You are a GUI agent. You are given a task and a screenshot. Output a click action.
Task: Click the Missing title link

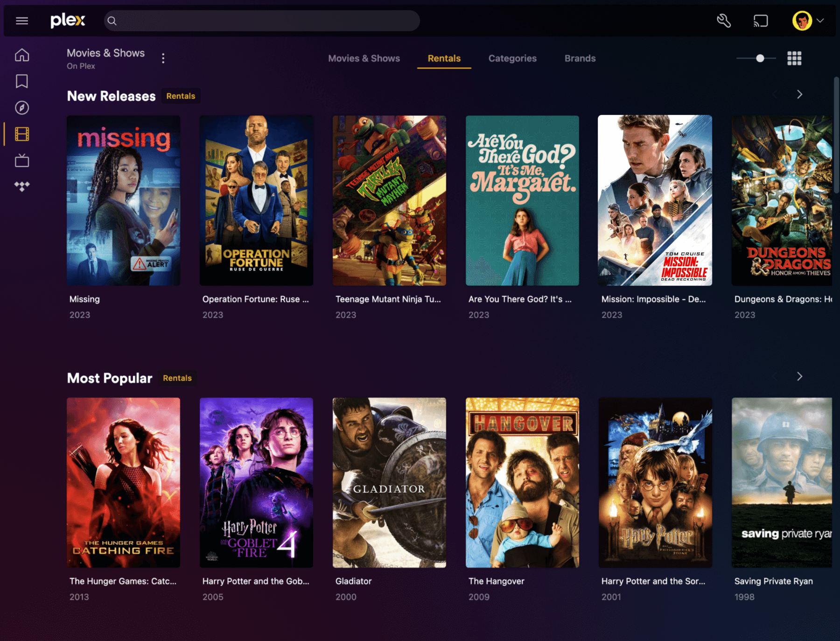click(x=84, y=299)
